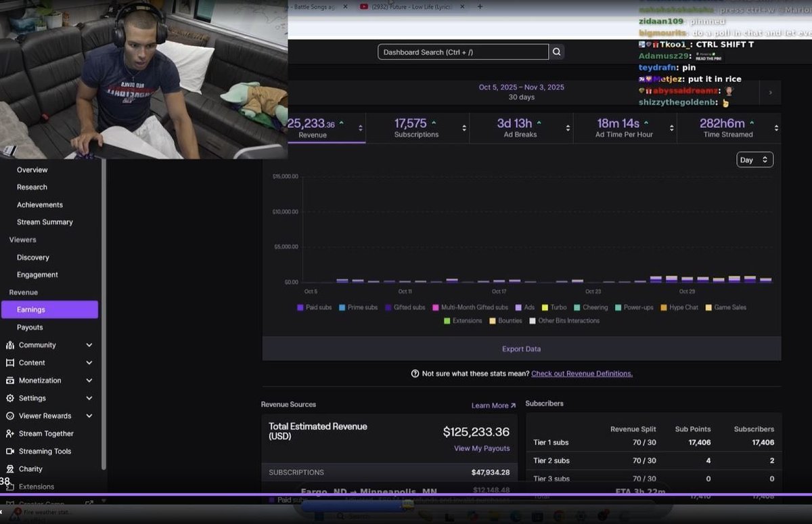Expand the Viewer Rewards sidebar section
The height and width of the screenshot is (524, 812).
[89, 416]
